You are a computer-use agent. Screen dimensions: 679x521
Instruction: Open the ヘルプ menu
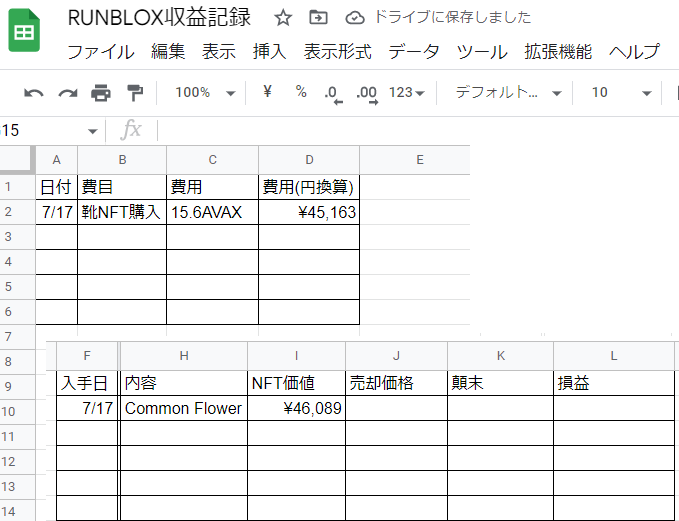(x=634, y=52)
